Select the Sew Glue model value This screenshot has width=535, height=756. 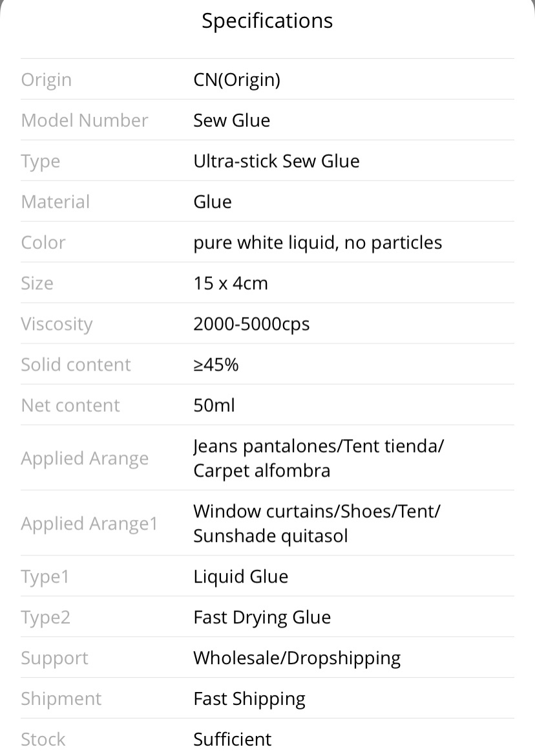(231, 120)
